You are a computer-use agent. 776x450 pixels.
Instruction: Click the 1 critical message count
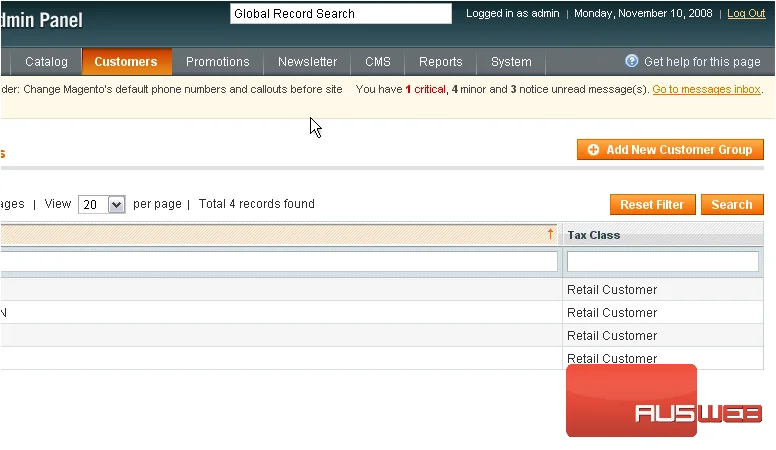[x=425, y=89]
